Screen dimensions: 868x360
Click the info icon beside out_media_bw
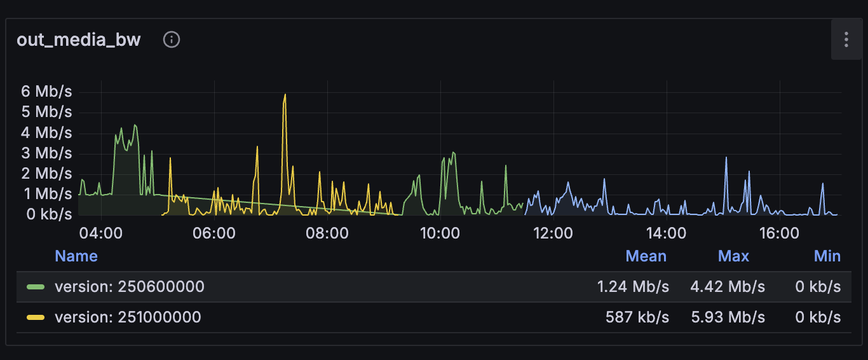point(172,39)
